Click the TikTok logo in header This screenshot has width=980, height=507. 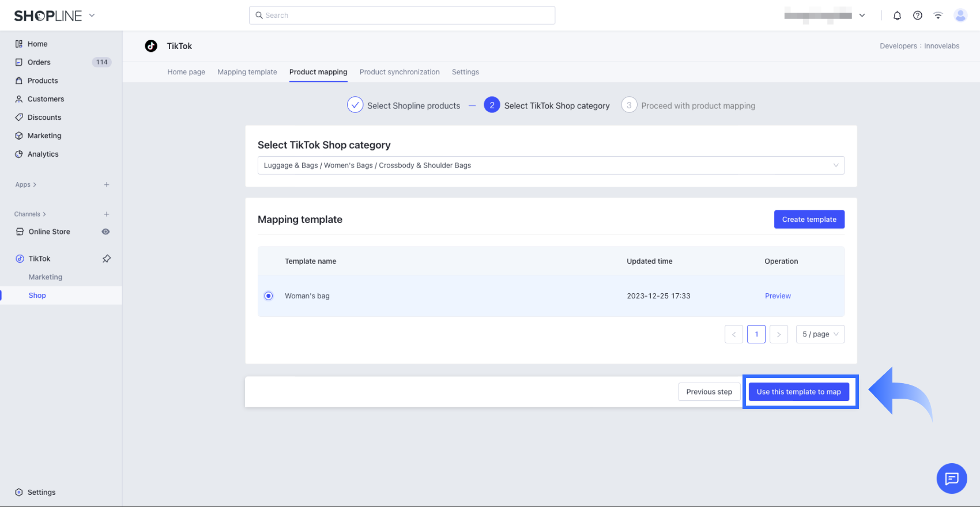point(151,46)
